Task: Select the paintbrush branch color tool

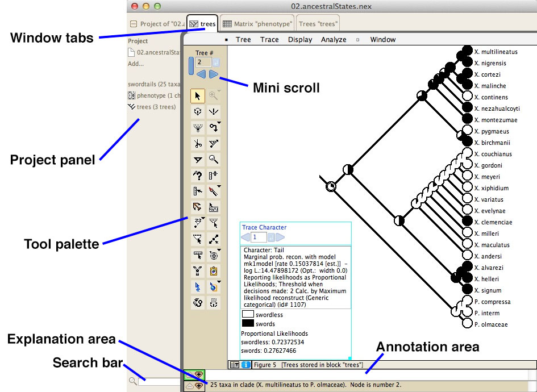Action: point(214,191)
